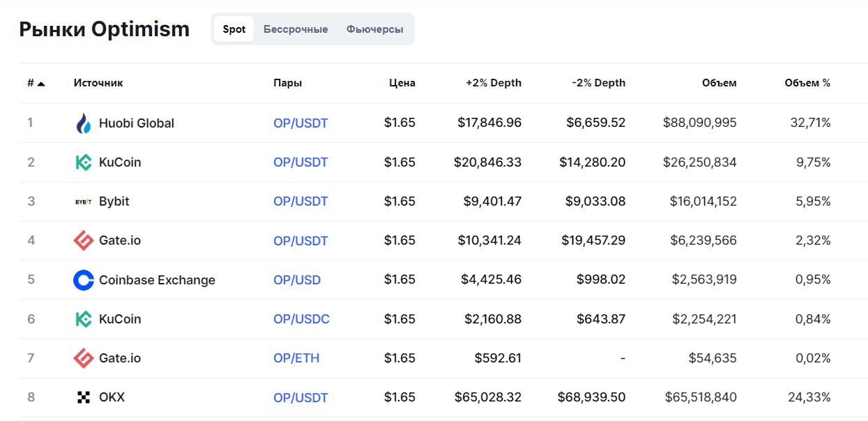
Task: Open Gate.io OP/ETH pair link
Action: 296,358
